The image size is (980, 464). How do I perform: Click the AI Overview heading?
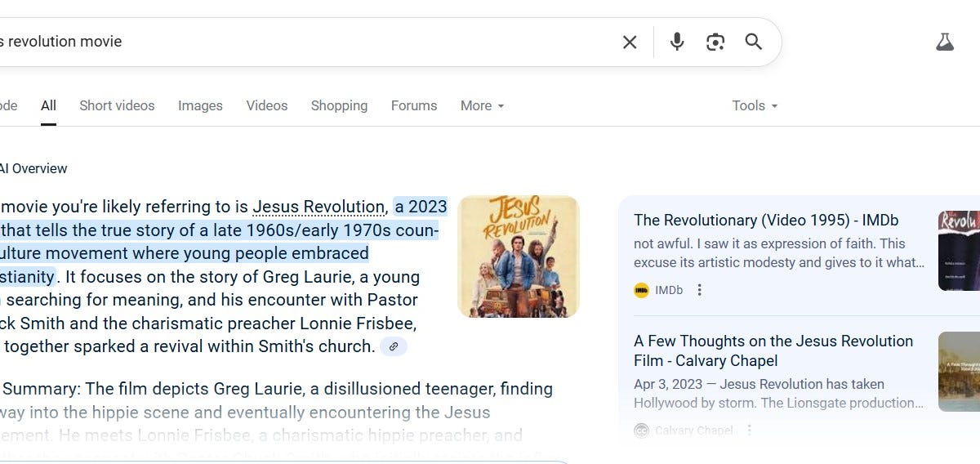(33, 168)
